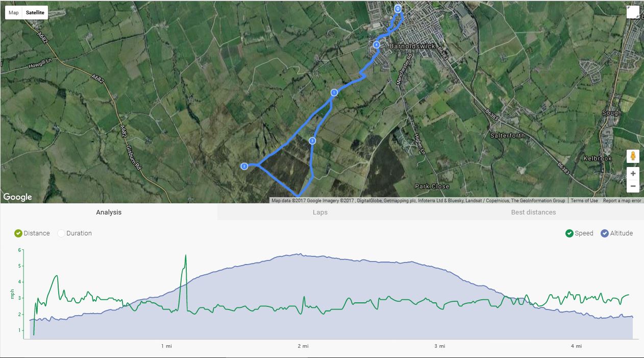Click Report a map error link

click(x=622, y=201)
